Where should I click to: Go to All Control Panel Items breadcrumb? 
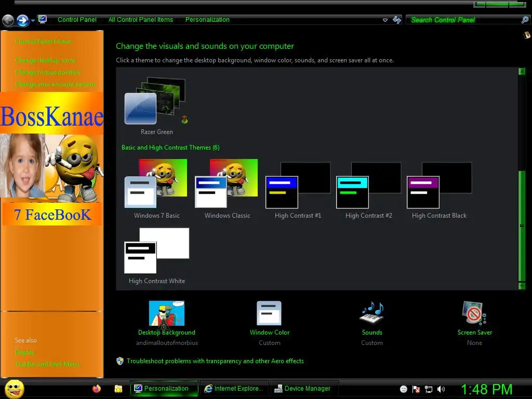coord(141,20)
